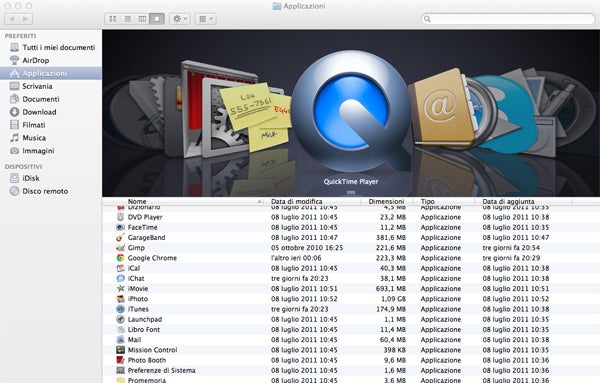The height and width of the screenshot is (383, 600).
Task: Click the Google Chrome icon
Action: pos(121,258)
